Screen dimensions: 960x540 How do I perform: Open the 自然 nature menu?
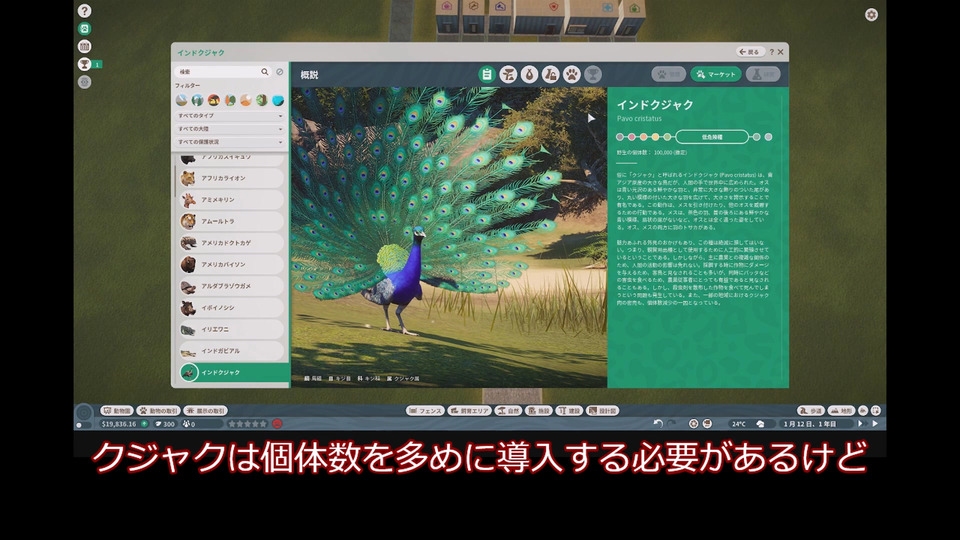[x=509, y=411]
